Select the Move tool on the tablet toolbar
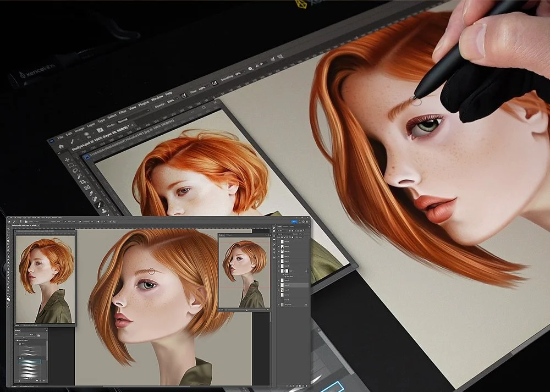The height and width of the screenshot is (392, 550). (67, 160)
